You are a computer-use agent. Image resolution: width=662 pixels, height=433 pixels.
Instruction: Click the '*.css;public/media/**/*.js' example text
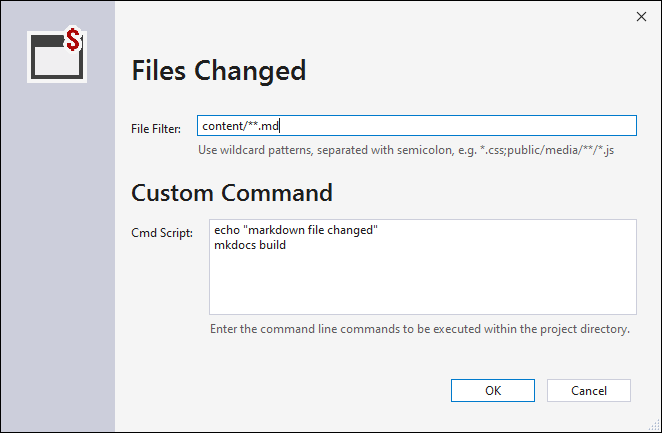(x=547, y=150)
